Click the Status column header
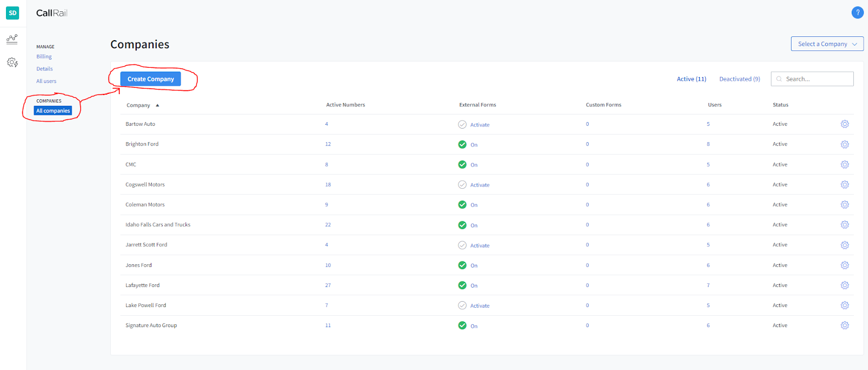868x370 pixels. pyautogui.click(x=780, y=105)
